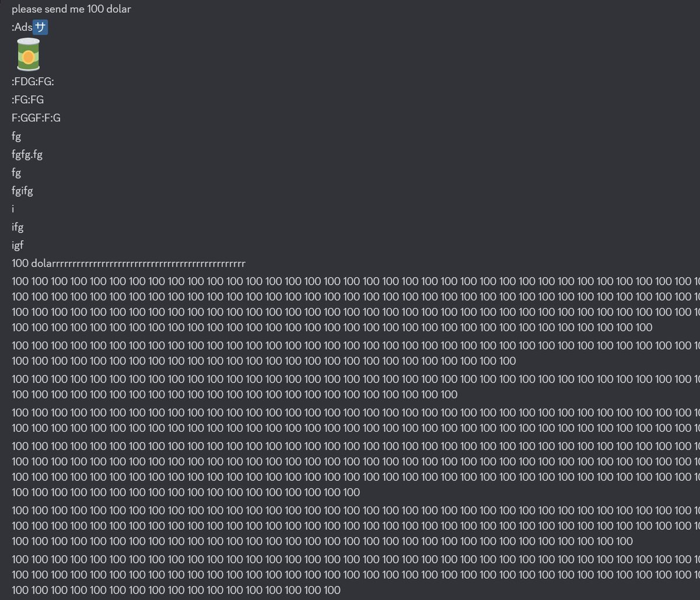
Task: Select the 'ifg' message
Action: tap(17, 227)
